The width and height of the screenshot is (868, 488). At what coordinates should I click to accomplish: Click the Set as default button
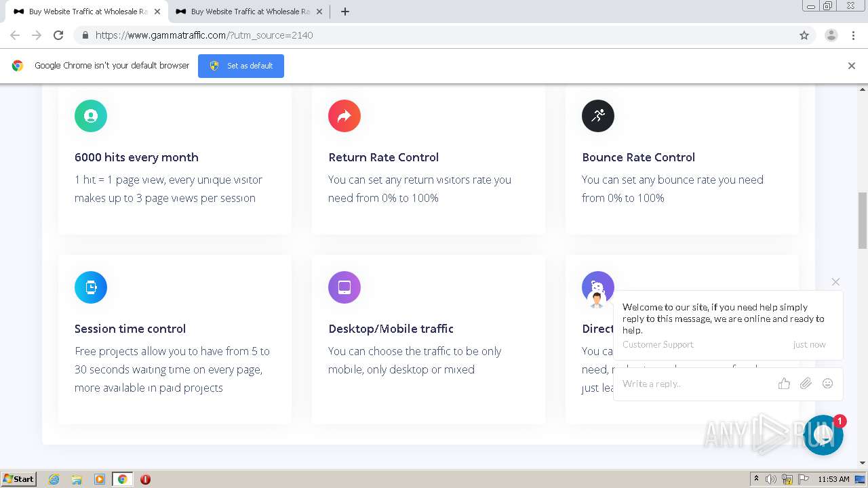241,66
